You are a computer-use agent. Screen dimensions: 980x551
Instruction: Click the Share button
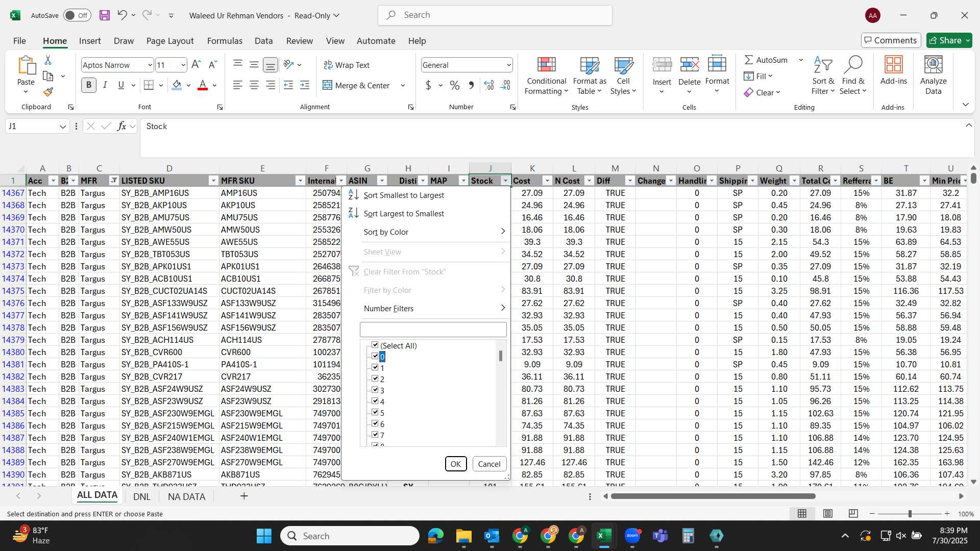click(949, 40)
